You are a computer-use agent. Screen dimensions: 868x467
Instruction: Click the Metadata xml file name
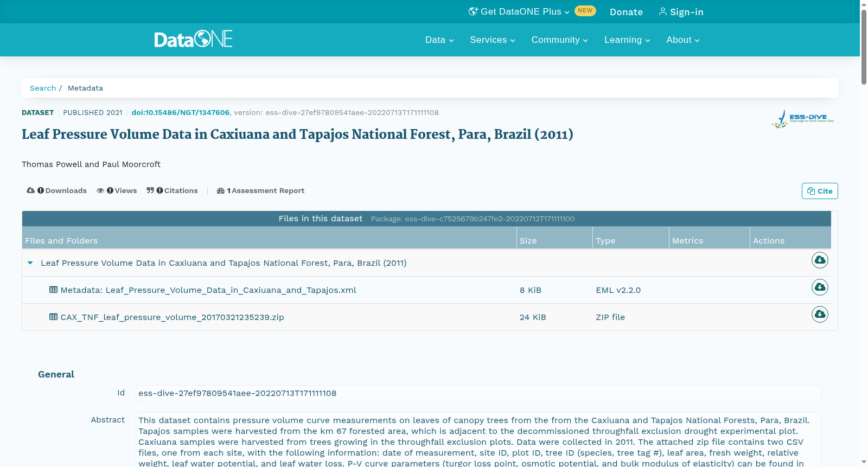pos(208,290)
